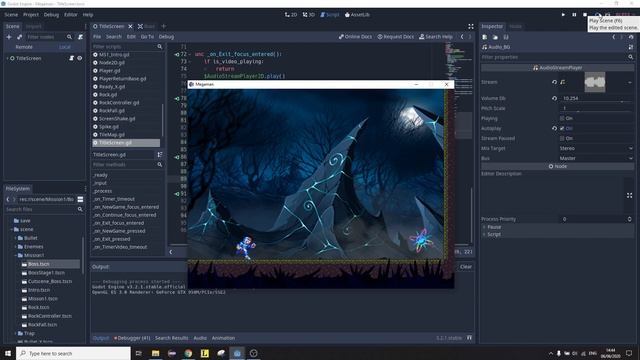This screenshot has height=360, width=640.
Task: Open the AssetLib workspace
Action: 357,15
